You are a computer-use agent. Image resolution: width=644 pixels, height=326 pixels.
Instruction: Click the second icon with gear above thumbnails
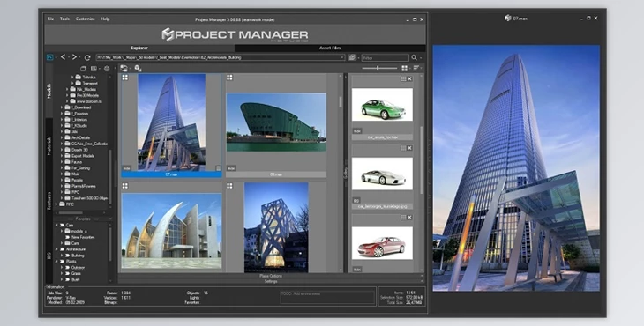(x=138, y=68)
